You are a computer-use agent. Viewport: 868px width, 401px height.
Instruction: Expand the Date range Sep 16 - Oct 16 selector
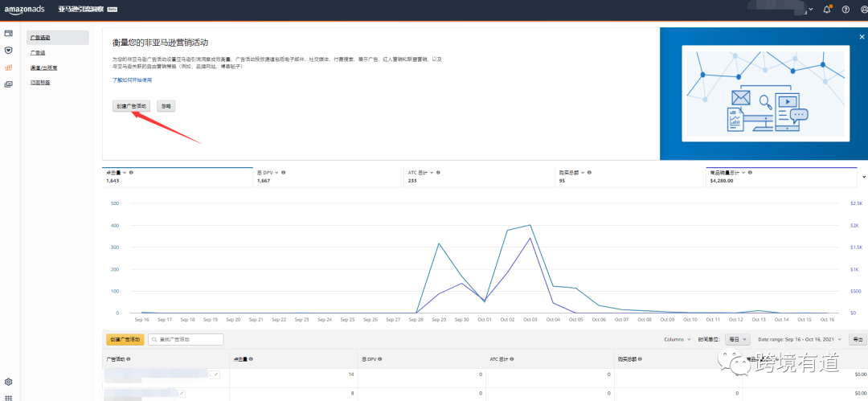(x=800, y=339)
